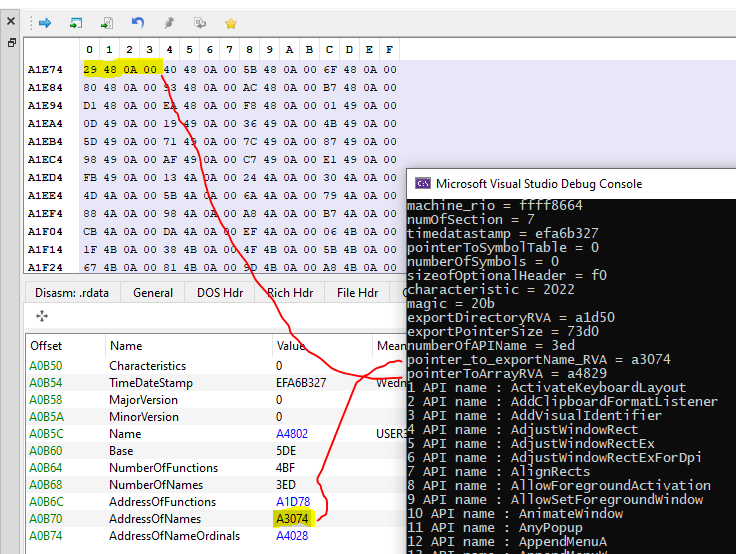Click the second toolbar icon with green arrow and window
736x554 pixels.
click(76, 22)
